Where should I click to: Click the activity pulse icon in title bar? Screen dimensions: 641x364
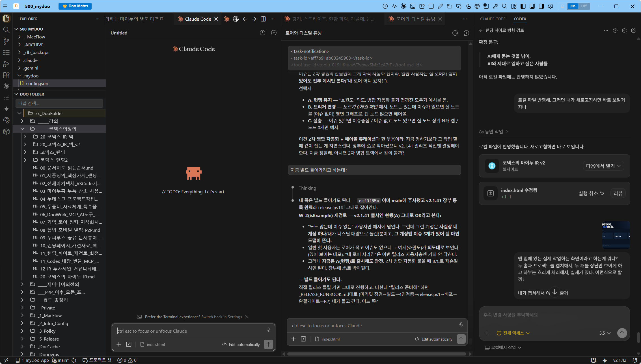(394, 6)
